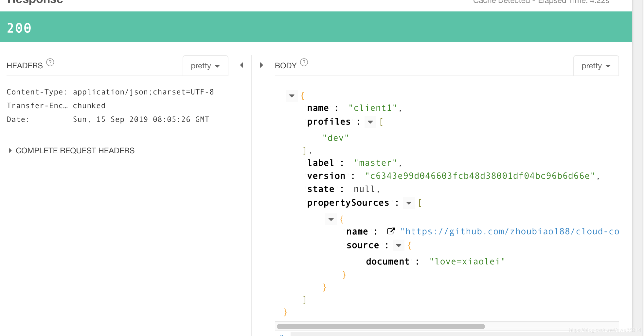
Task: Click the source key label
Action: (x=363, y=245)
